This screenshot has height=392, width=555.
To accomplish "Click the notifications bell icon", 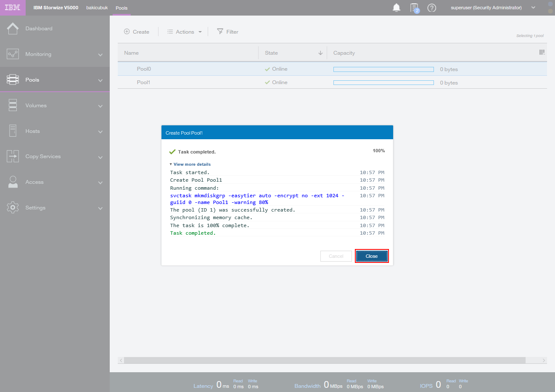I will click(396, 8).
